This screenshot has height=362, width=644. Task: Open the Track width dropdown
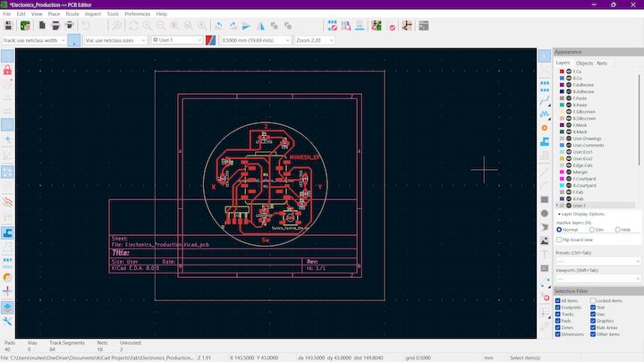[34, 40]
